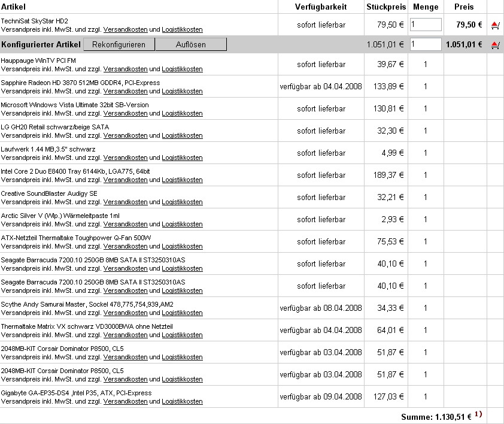Click the Rekonfigurieren button
The image size is (504, 424).
point(119,44)
